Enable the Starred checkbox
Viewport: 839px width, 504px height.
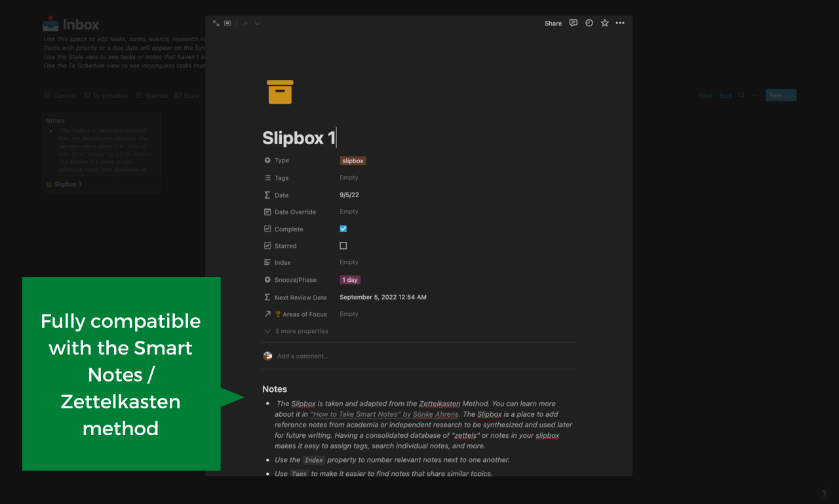[343, 245]
